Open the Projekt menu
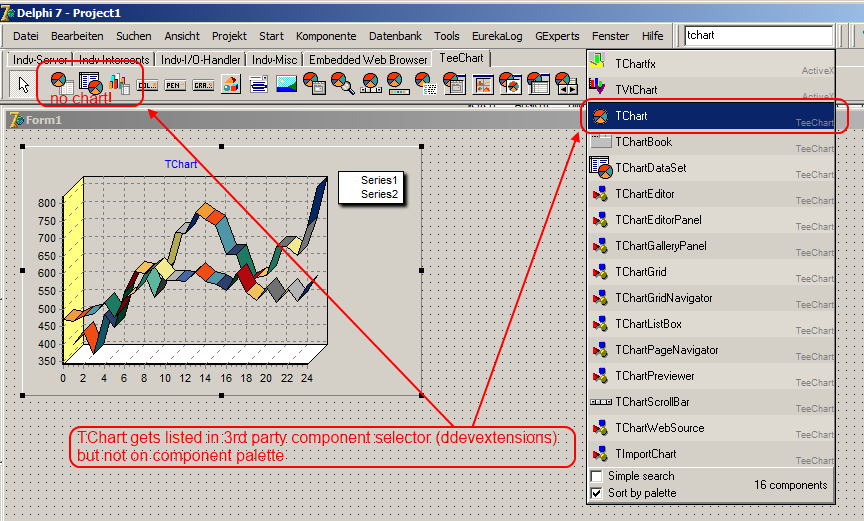Viewport: 864px width, 521px height. point(229,36)
